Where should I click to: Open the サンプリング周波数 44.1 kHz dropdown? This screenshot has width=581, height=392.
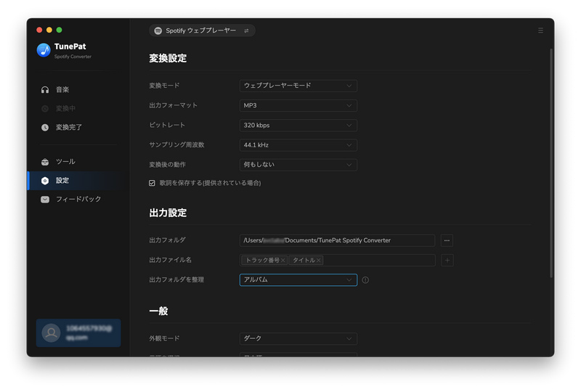(298, 145)
